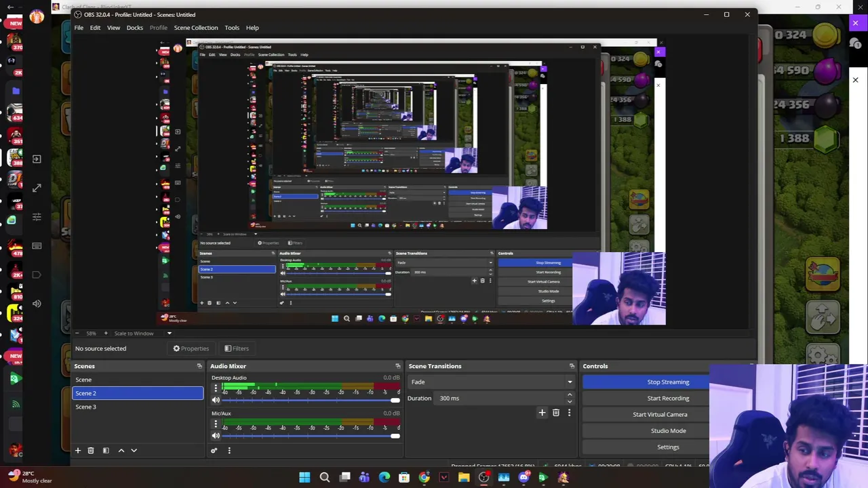Open the Docks menu
The width and height of the screenshot is (868, 488).
[134, 28]
